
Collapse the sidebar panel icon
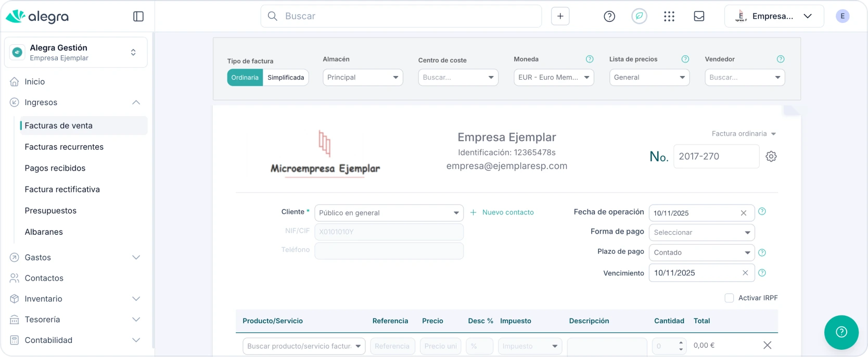(x=138, y=17)
